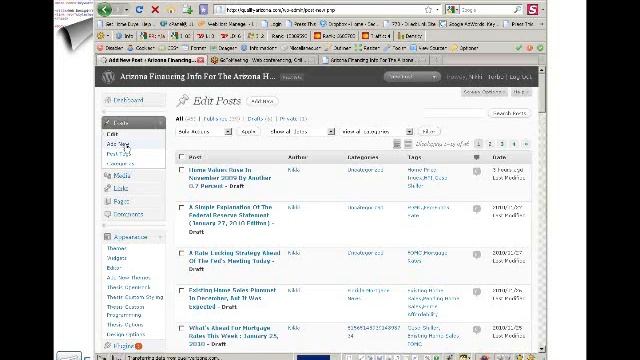This screenshot has width=640, height=360.
Task: Click the green checkmark icon on developer toolbar
Action: click(518, 48)
